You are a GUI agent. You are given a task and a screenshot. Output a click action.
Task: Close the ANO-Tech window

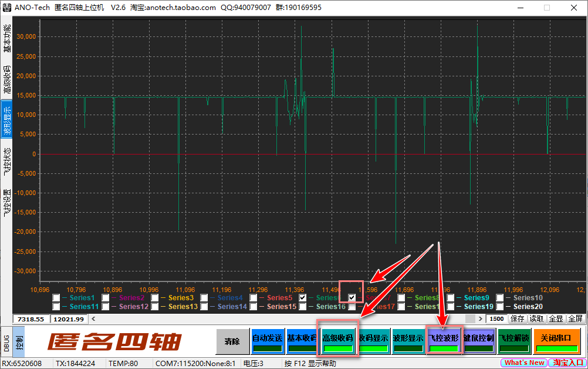pos(574,8)
